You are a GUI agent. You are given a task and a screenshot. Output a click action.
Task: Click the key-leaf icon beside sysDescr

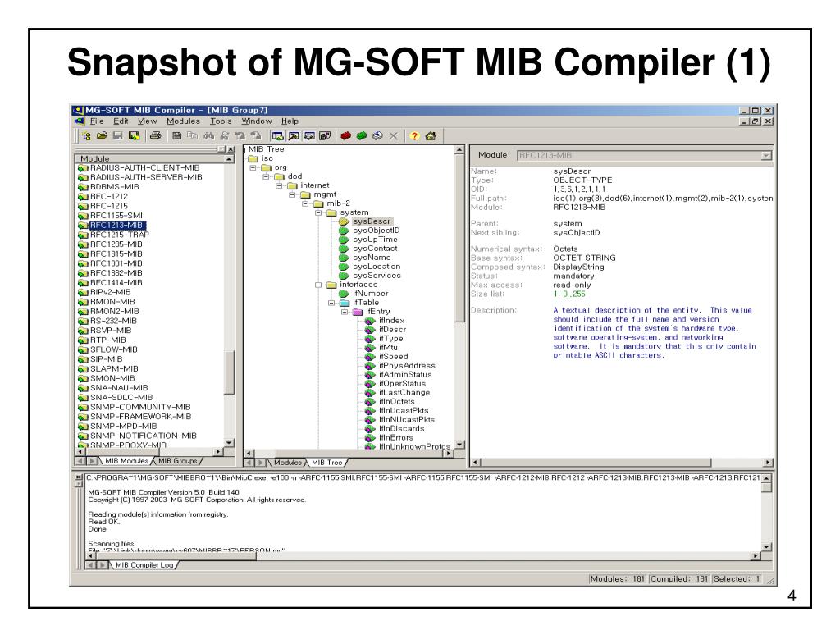point(344,221)
